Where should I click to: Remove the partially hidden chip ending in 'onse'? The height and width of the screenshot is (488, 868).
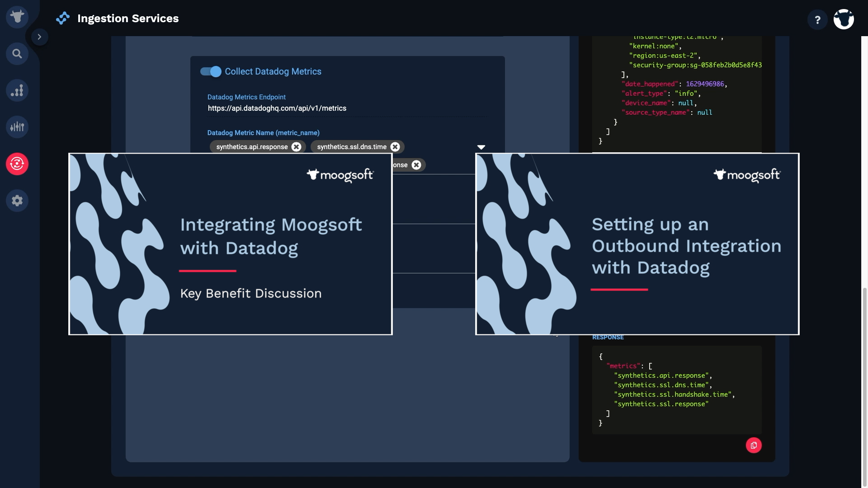(x=416, y=165)
